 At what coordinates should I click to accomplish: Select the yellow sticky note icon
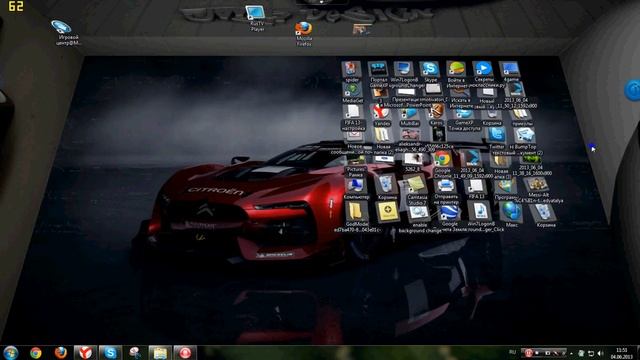387,212
